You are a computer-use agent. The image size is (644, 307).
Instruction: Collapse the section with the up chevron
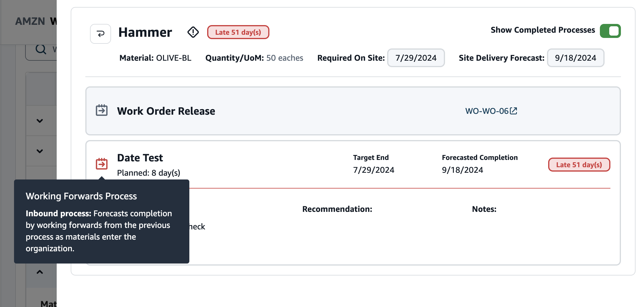coord(40,272)
